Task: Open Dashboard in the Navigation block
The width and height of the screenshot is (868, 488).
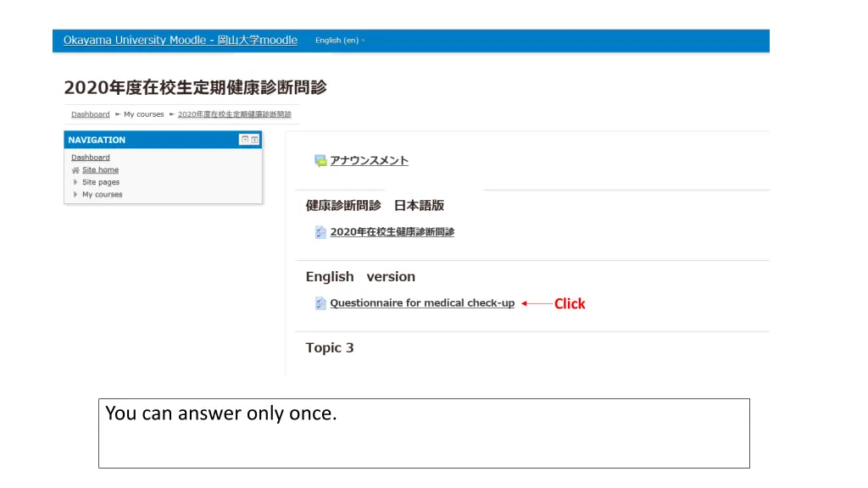Action: pyautogui.click(x=90, y=157)
